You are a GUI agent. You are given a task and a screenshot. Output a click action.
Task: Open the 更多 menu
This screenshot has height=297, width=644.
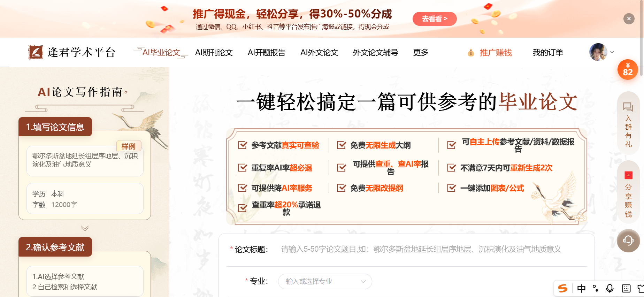[421, 53]
